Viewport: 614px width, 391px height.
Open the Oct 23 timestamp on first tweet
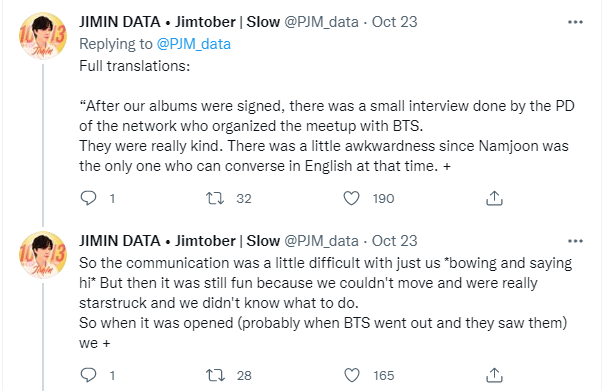(x=394, y=22)
